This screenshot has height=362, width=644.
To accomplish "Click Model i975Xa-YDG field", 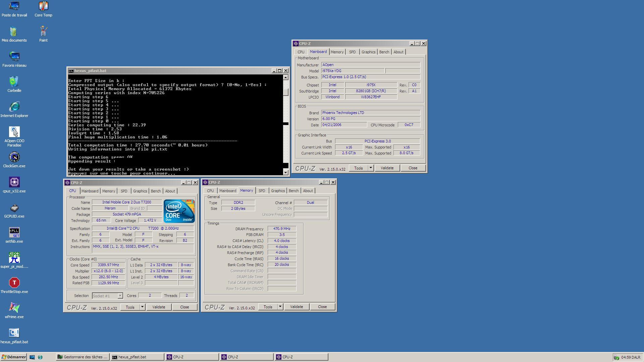I will tap(353, 71).
